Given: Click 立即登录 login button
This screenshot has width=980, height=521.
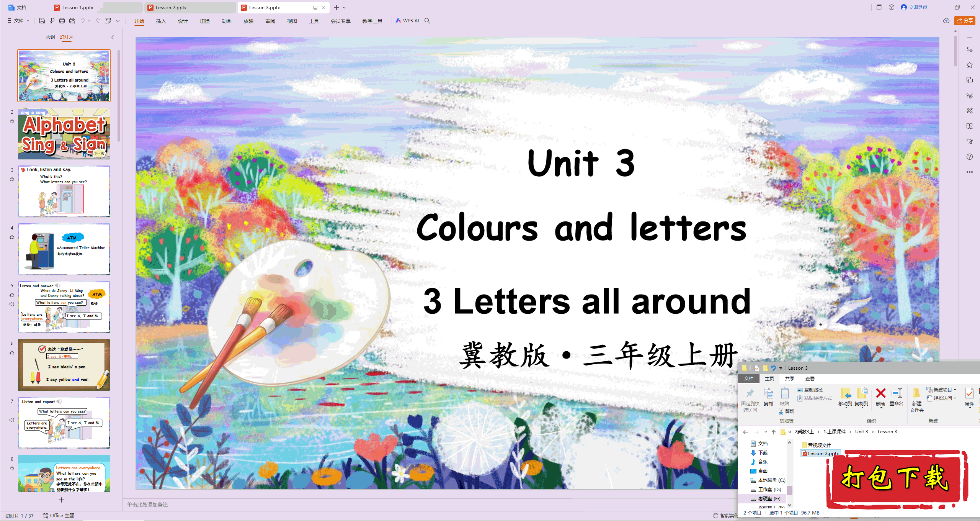Looking at the screenshot, I should click(914, 7).
